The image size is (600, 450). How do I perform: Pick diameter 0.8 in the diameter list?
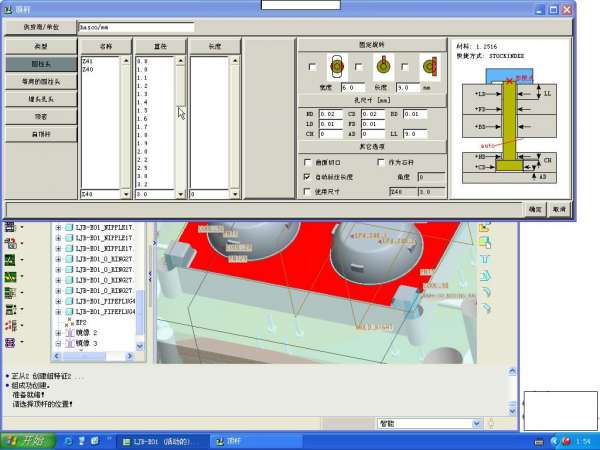pyautogui.click(x=142, y=61)
